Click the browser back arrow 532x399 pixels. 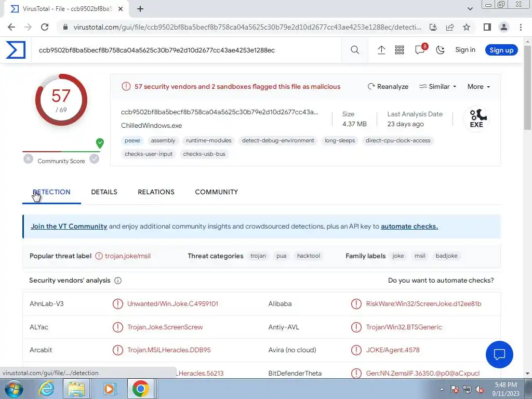11,27
